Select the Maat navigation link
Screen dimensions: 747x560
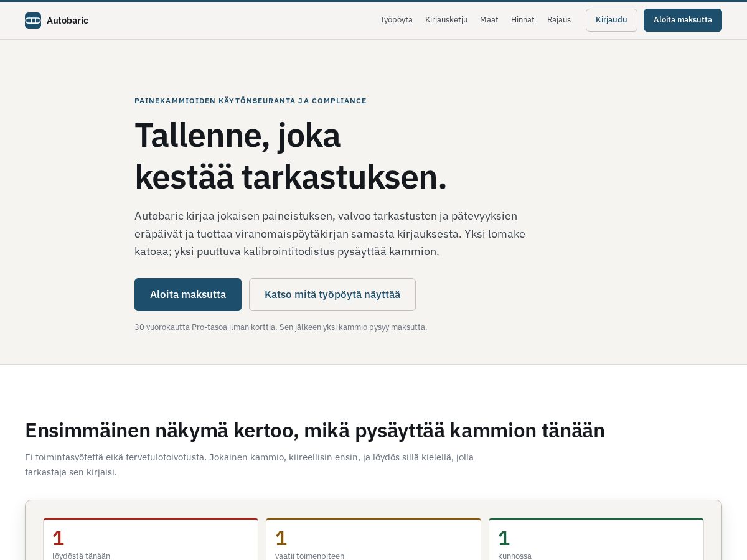(x=489, y=20)
